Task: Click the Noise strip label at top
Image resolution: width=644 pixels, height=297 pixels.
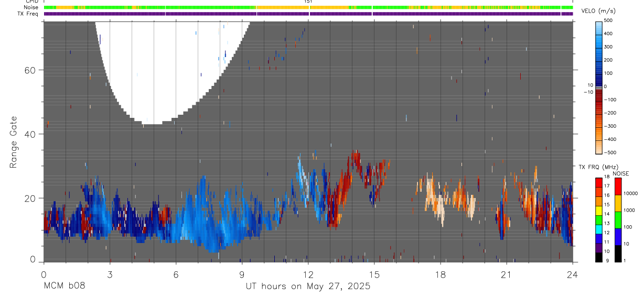Action: click(x=31, y=7)
